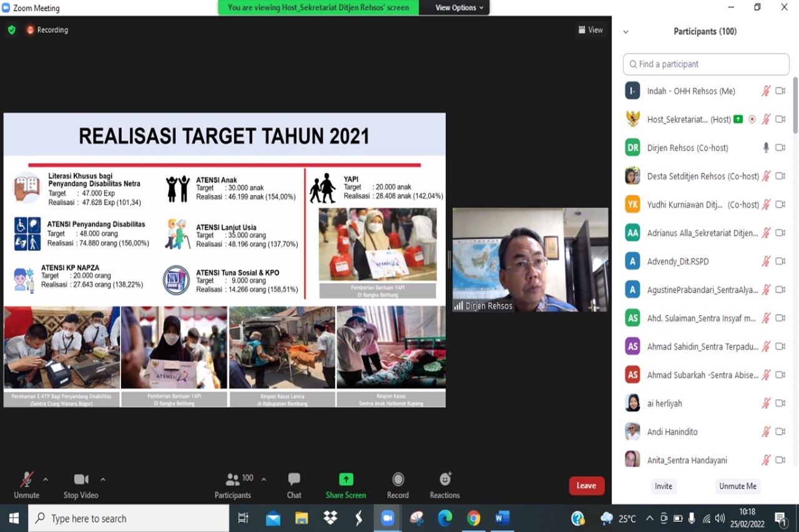
Task: Select participant Host_Sekretariat (Host)
Action: pos(705,119)
